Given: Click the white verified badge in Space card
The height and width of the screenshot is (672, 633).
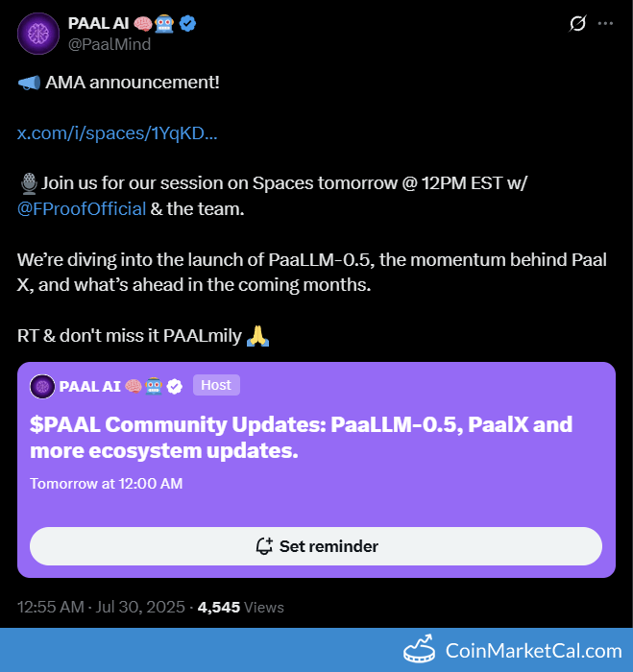Looking at the screenshot, I should click(x=175, y=386).
